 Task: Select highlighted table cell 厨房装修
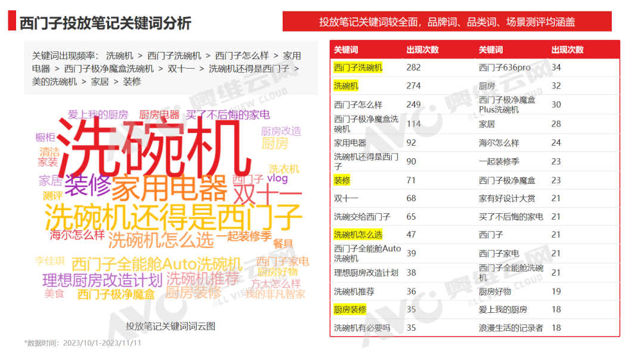coord(349,309)
